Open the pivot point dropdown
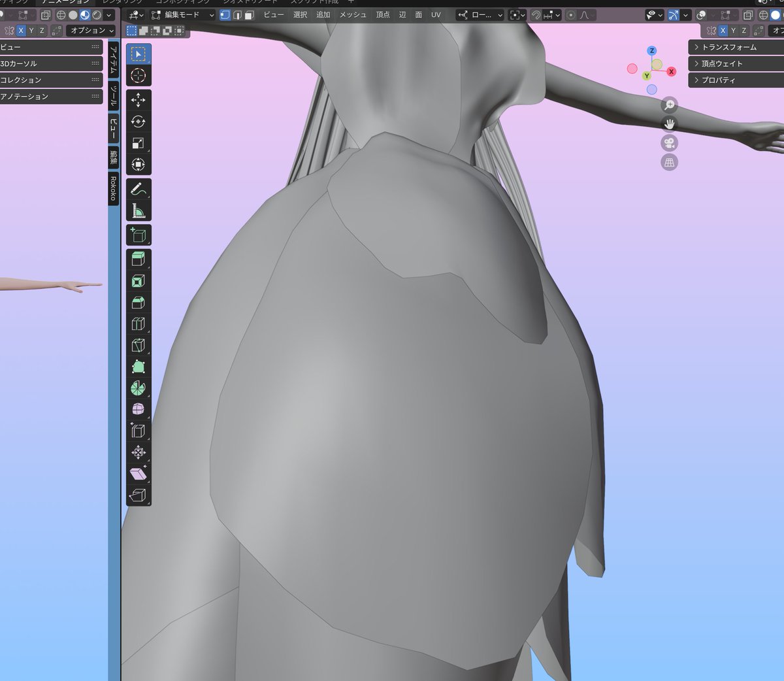The width and height of the screenshot is (784, 681). click(517, 14)
